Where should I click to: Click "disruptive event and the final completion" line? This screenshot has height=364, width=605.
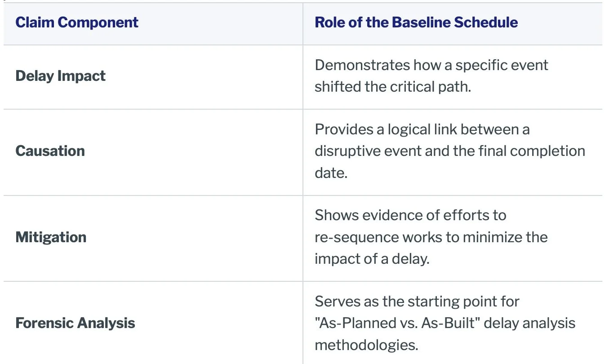450,151
